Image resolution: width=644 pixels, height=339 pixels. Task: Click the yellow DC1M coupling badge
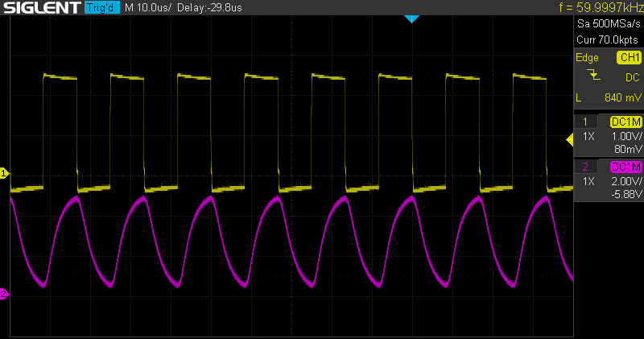click(x=626, y=122)
